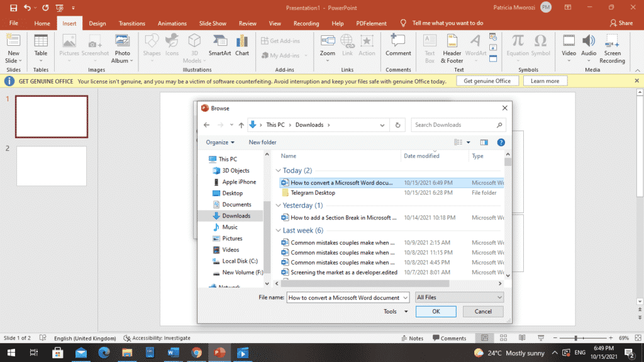
Task: Switch to the Transitions tab
Action: (132, 23)
